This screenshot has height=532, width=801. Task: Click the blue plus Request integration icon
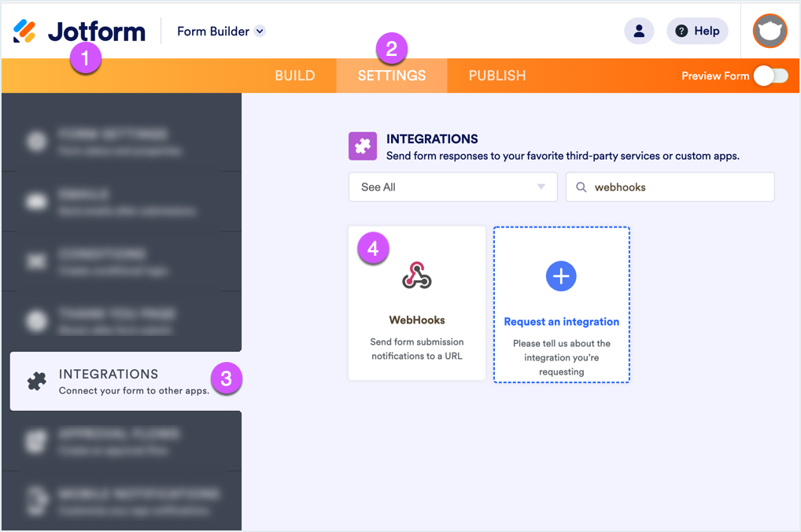coord(561,276)
